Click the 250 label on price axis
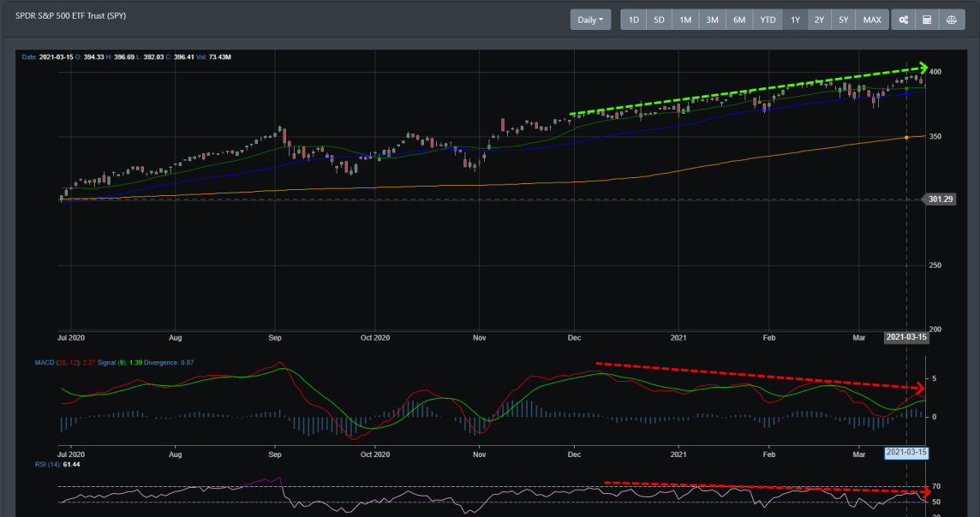980x517 pixels. click(935, 265)
